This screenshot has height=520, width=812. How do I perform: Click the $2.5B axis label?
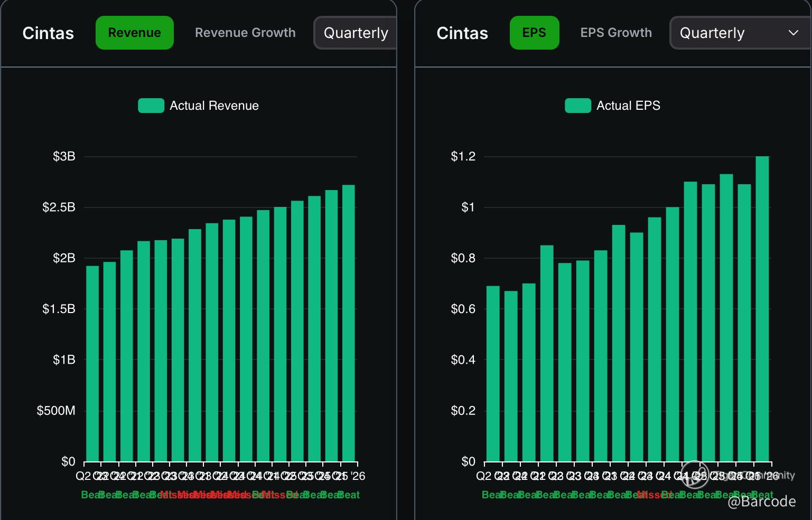tap(59, 207)
